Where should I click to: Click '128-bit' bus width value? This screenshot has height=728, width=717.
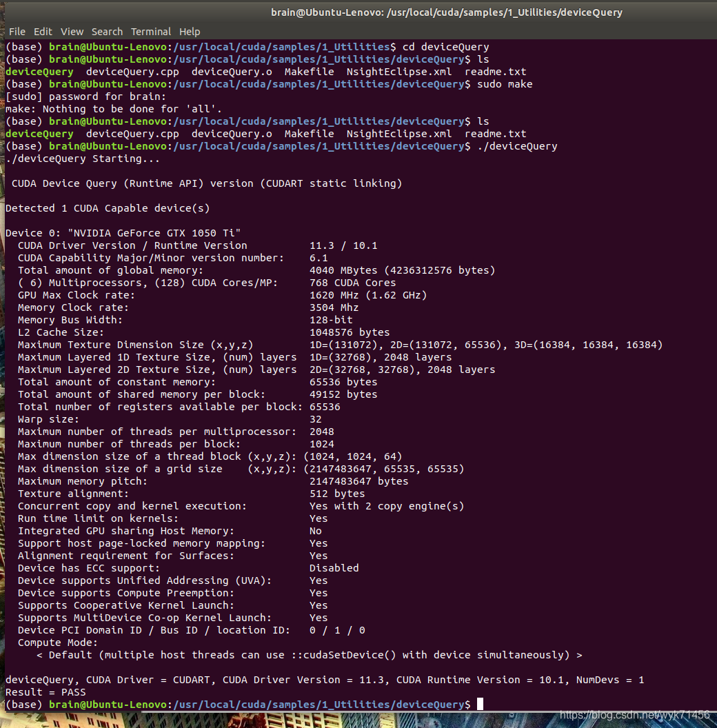coord(331,320)
